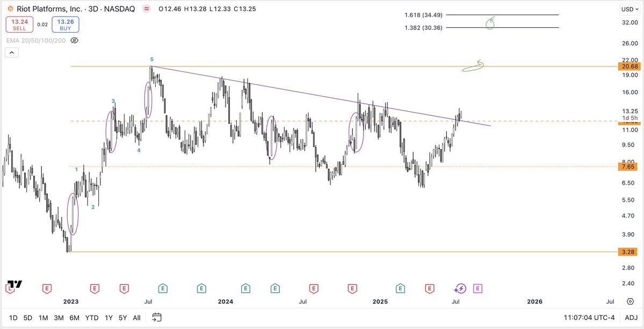644x329 pixels.
Task: Click the lone red E marker before the 2023 label
Action: coord(47,289)
